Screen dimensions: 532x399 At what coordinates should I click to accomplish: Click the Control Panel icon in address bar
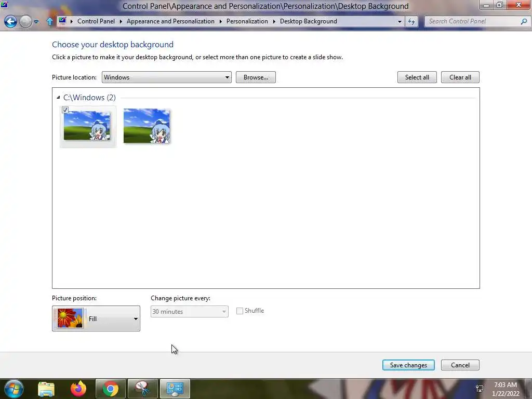click(62, 21)
